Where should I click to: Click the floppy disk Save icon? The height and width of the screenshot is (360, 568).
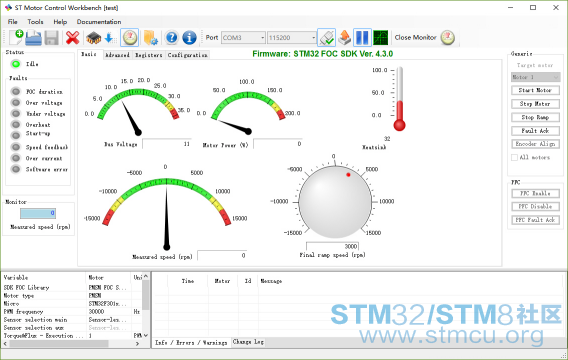pos(51,38)
